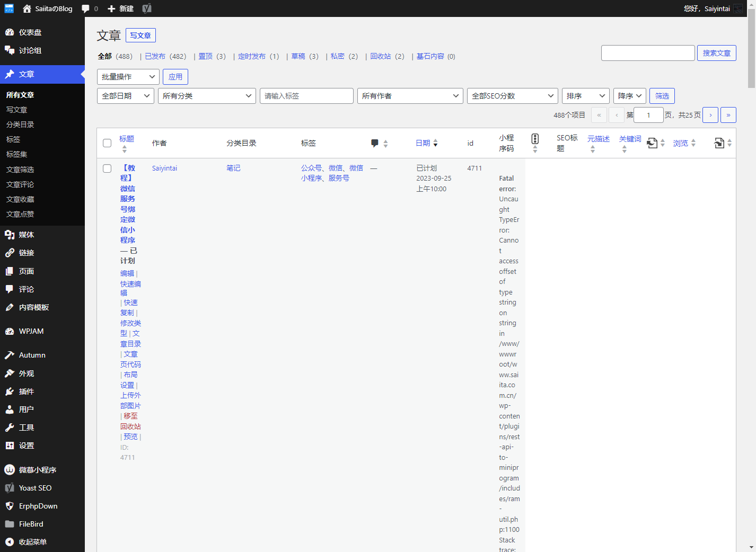Open the 降序 sort order dropdown
The width and height of the screenshot is (756, 552).
point(629,96)
